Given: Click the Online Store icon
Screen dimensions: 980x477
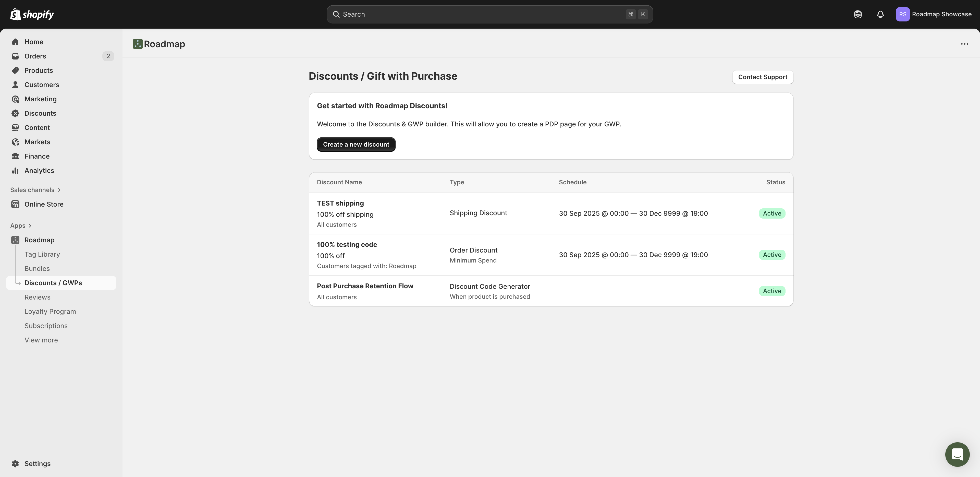Looking at the screenshot, I should click(x=15, y=205).
